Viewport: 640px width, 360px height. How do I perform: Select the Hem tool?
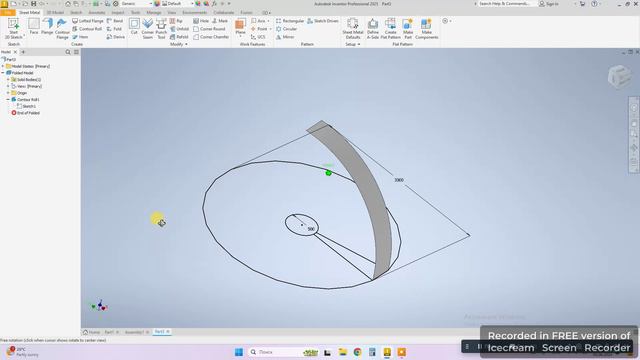click(x=80, y=37)
